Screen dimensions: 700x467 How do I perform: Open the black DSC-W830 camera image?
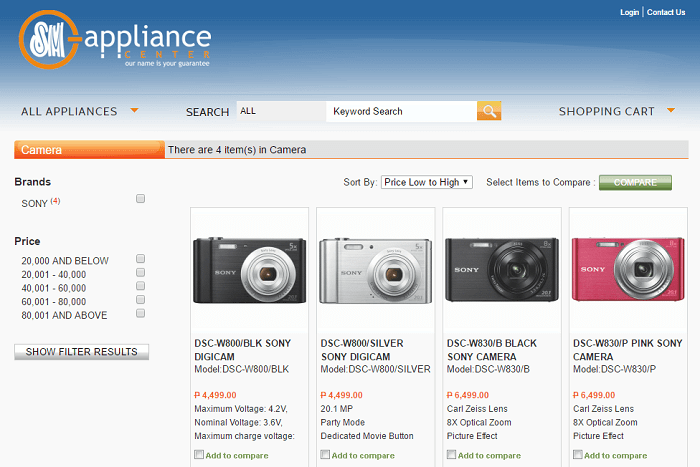click(x=501, y=270)
